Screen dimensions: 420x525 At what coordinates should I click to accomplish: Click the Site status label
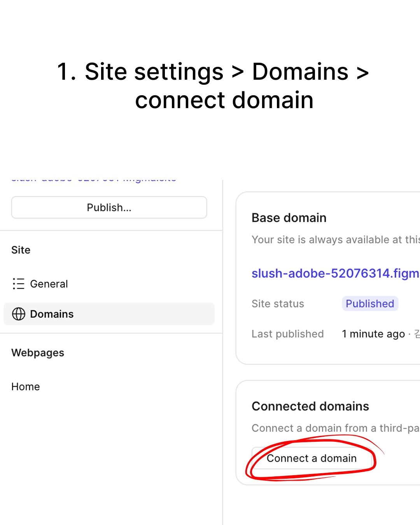click(278, 304)
